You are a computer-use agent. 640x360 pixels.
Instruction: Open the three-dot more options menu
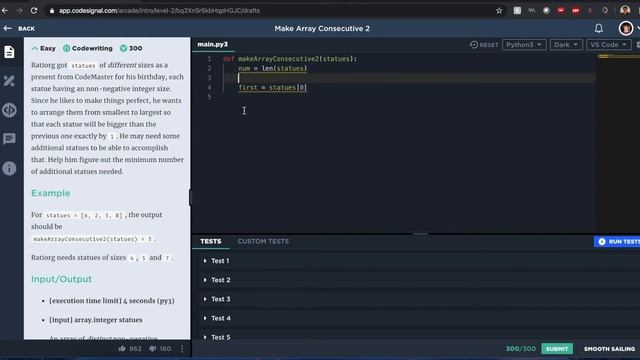182,349
